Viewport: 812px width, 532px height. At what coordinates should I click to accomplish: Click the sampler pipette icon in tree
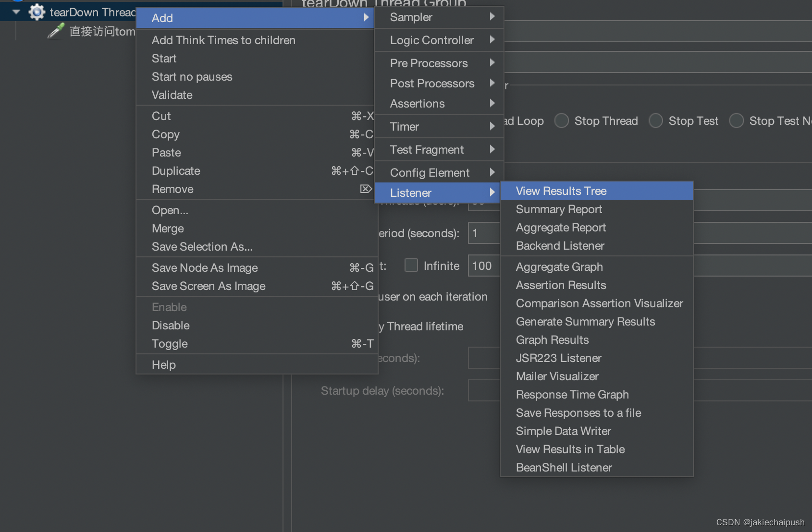coord(56,31)
